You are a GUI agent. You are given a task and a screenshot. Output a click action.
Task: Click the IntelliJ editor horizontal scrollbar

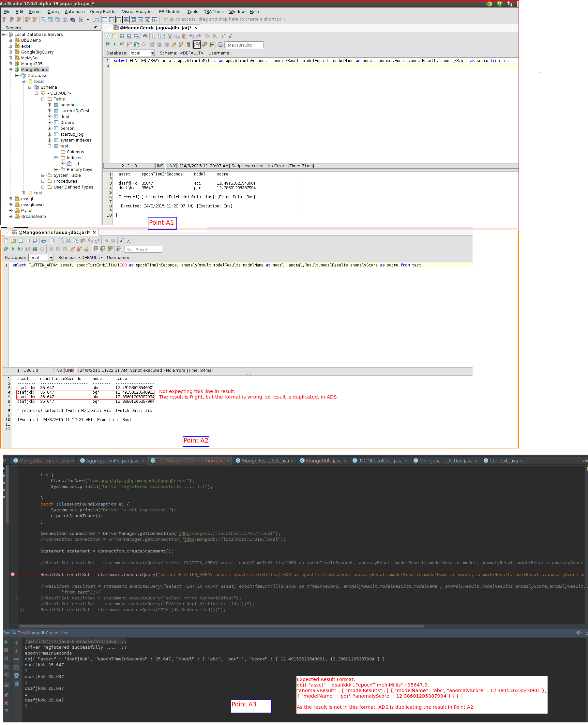click(221, 626)
